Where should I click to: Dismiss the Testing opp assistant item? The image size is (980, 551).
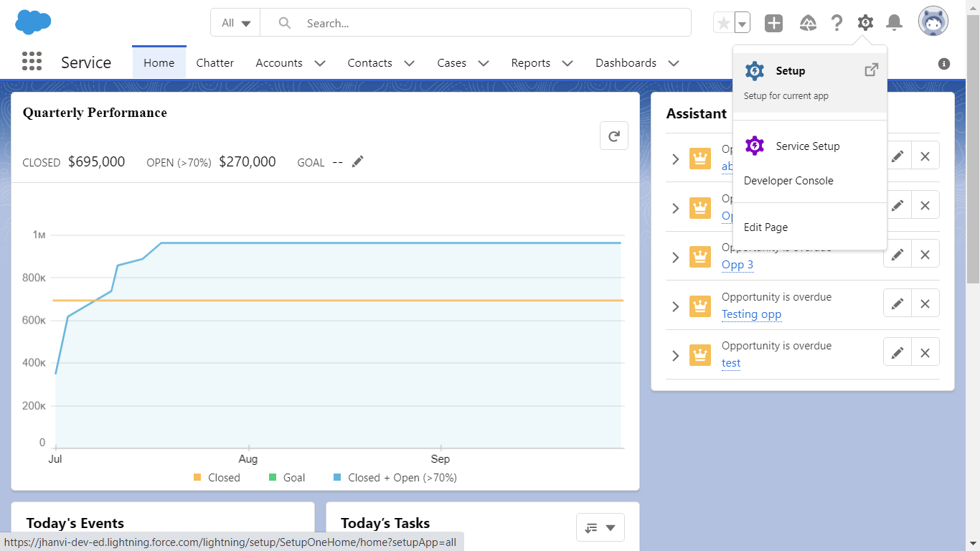pos(925,303)
